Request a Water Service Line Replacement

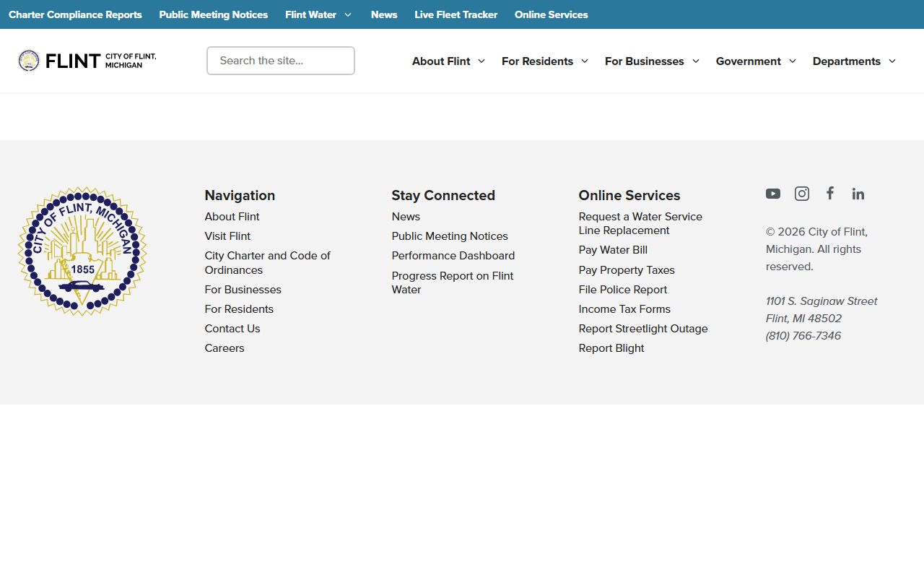640,223
